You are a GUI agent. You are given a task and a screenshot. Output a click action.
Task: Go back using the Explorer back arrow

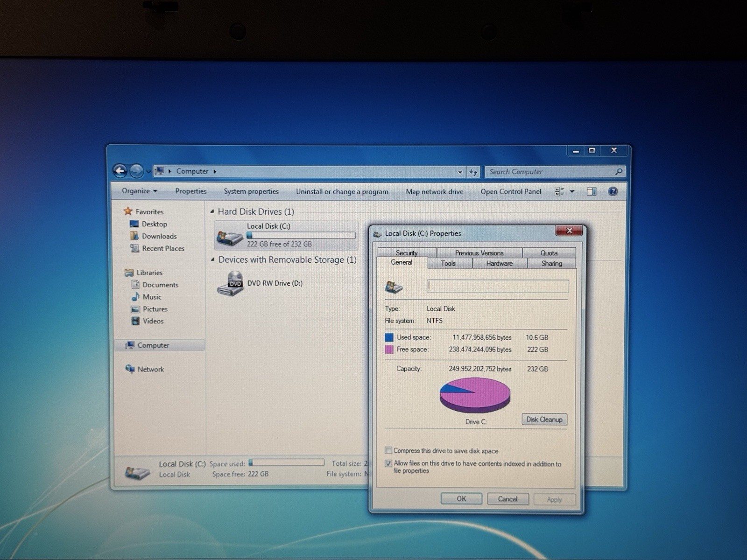[120, 171]
